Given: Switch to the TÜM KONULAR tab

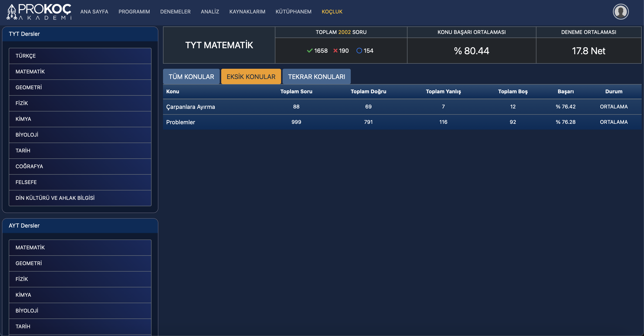Looking at the screenshot, I should coord(191,77).
